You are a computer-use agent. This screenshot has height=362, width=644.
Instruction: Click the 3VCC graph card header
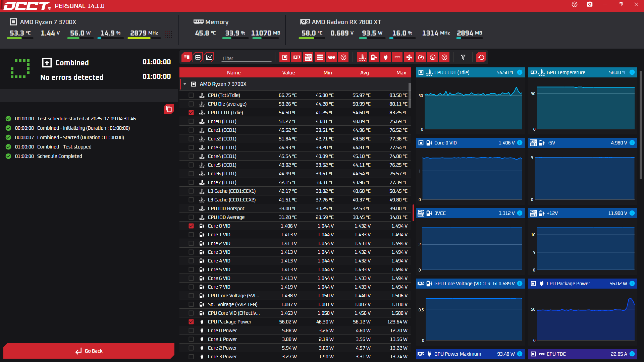(470, 213)
